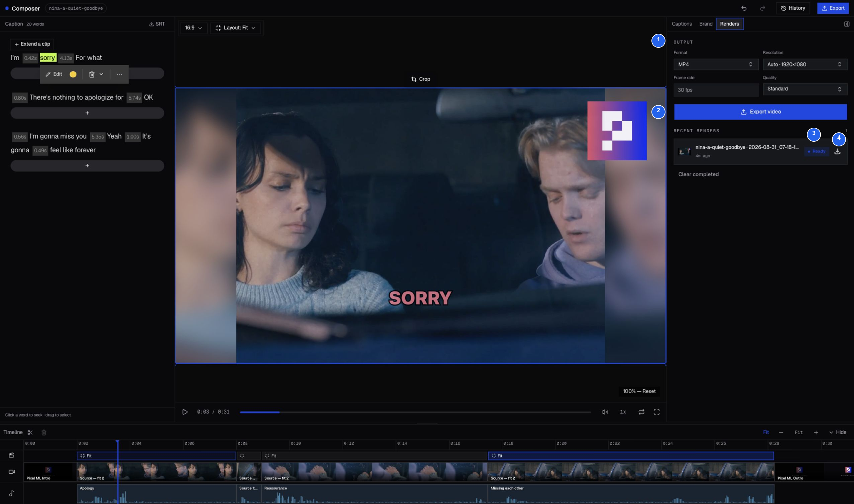This screenshot has width=854, height=504.
Task: Open the Layout: Fit dropdown
Action: [235, 28]
